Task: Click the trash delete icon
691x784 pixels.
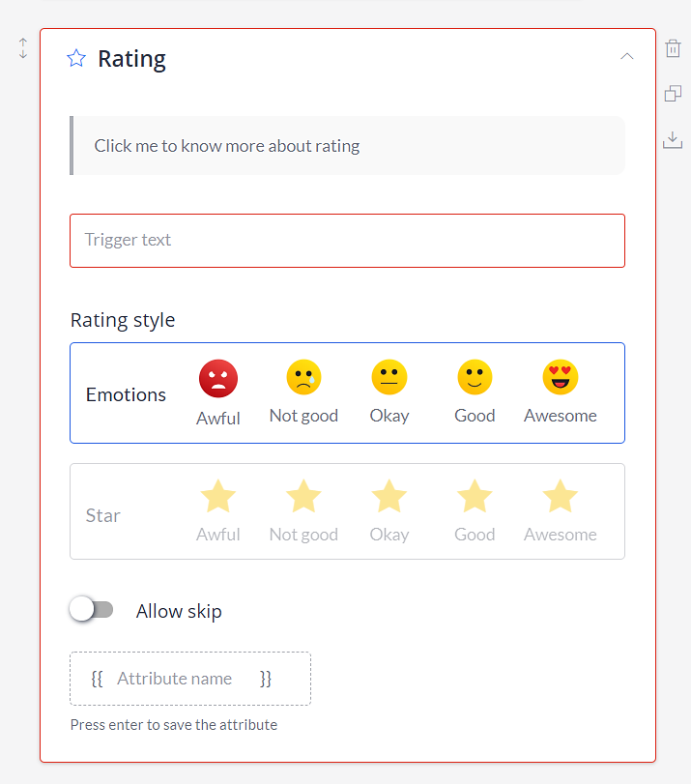Action: coord(673,48)
